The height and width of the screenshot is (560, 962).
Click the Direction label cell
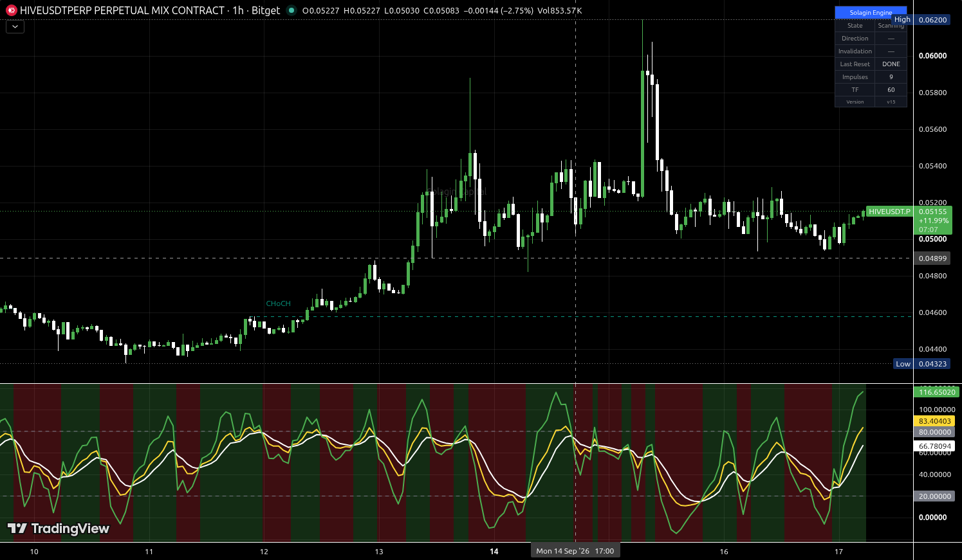(855, 39)
